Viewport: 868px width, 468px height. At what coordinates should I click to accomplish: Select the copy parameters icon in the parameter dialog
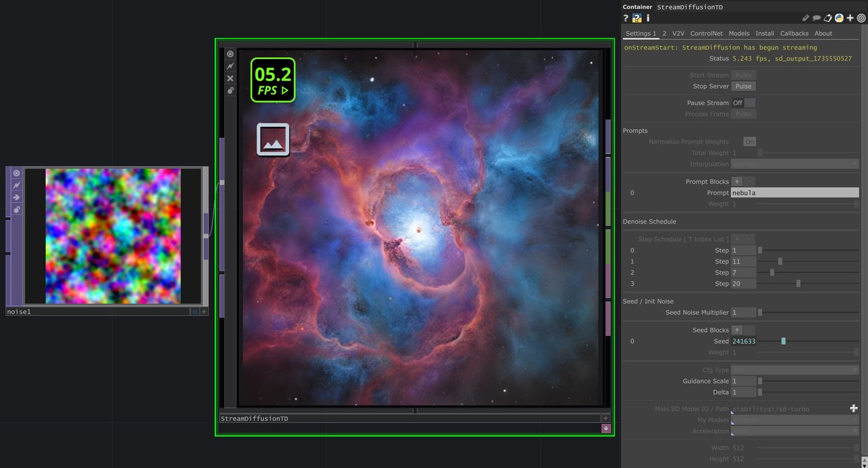click(x=827, y=18)
